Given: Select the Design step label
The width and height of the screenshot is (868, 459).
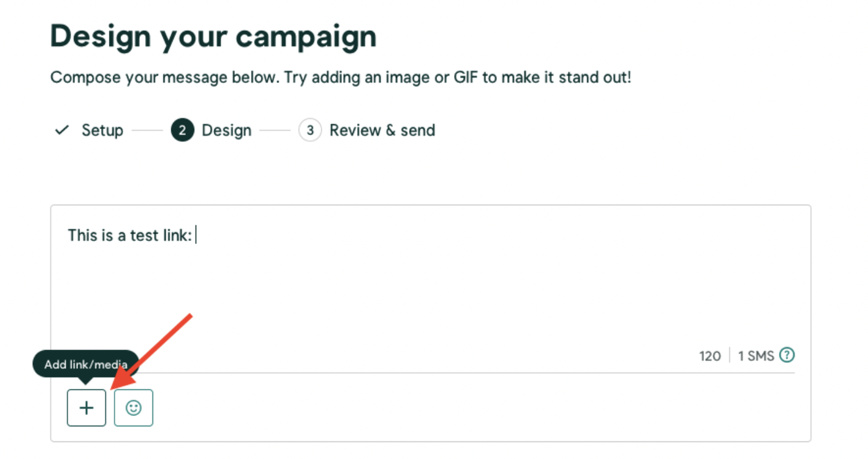Looking at the screenshot, I should (x=226, y=130).
